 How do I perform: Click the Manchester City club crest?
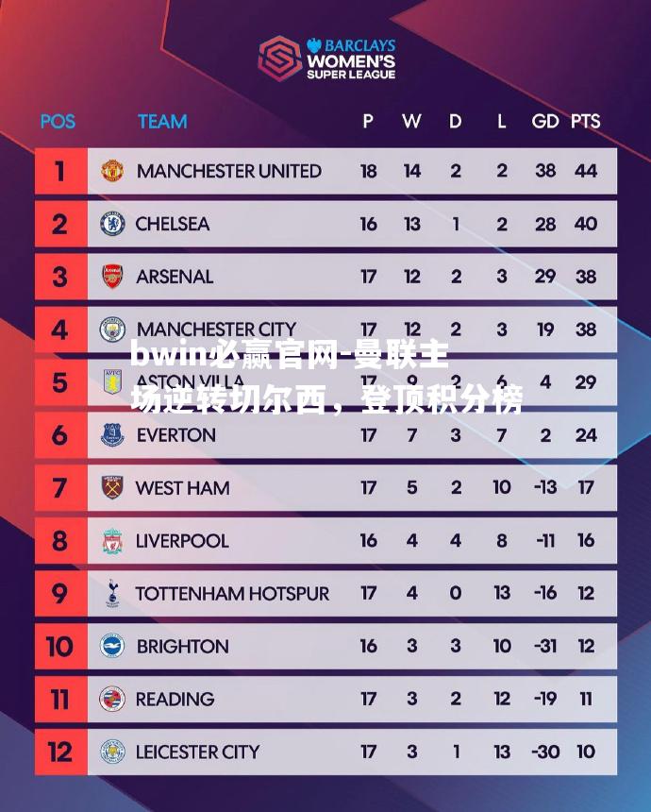112,330
